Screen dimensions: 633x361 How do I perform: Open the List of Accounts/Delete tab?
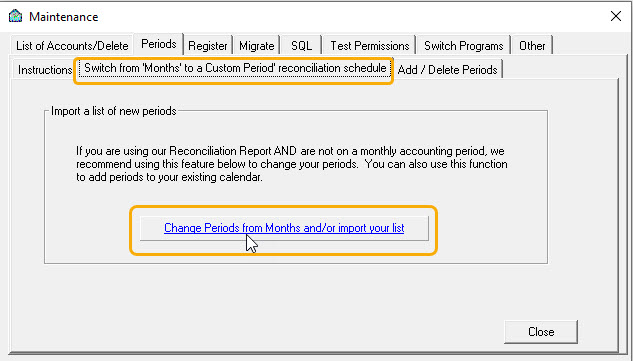coord(72,46)
